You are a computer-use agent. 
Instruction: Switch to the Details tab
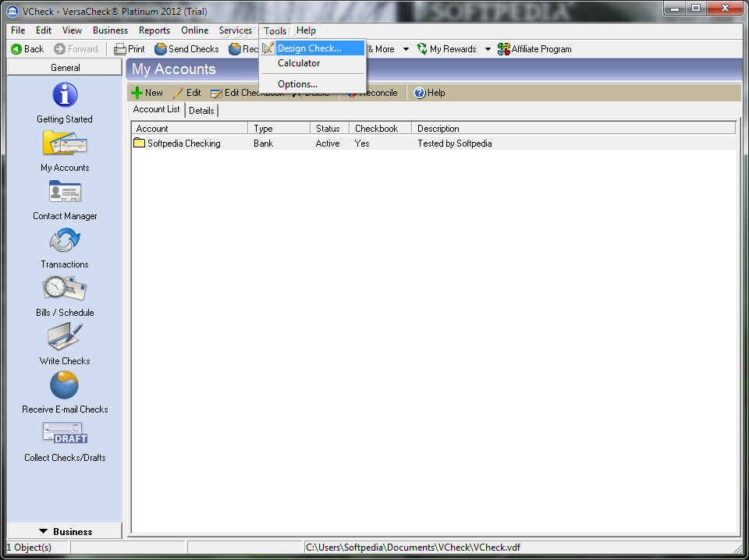(201, 111)
